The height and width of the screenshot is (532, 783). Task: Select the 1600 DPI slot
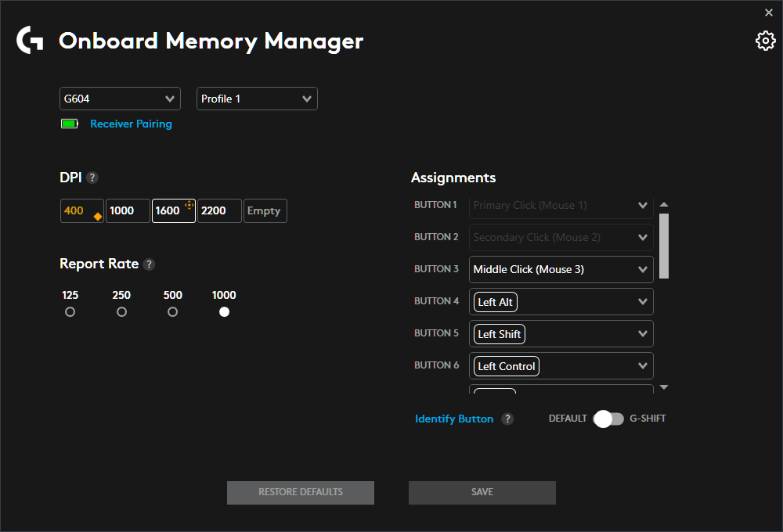coord(173,210)
